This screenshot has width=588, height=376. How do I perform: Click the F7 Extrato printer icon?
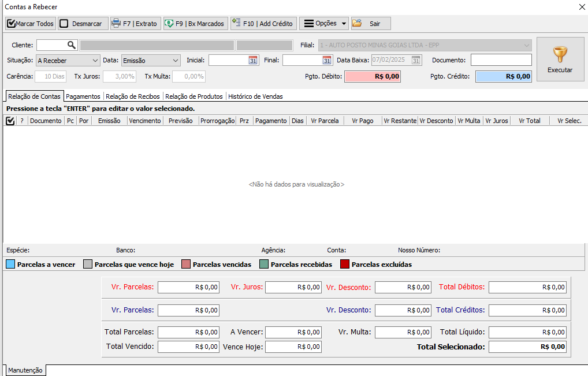tap(116, 24)
